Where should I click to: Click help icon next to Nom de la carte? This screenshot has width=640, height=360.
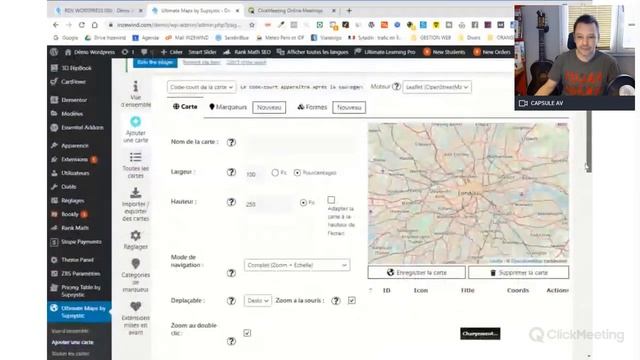point(231,142)
